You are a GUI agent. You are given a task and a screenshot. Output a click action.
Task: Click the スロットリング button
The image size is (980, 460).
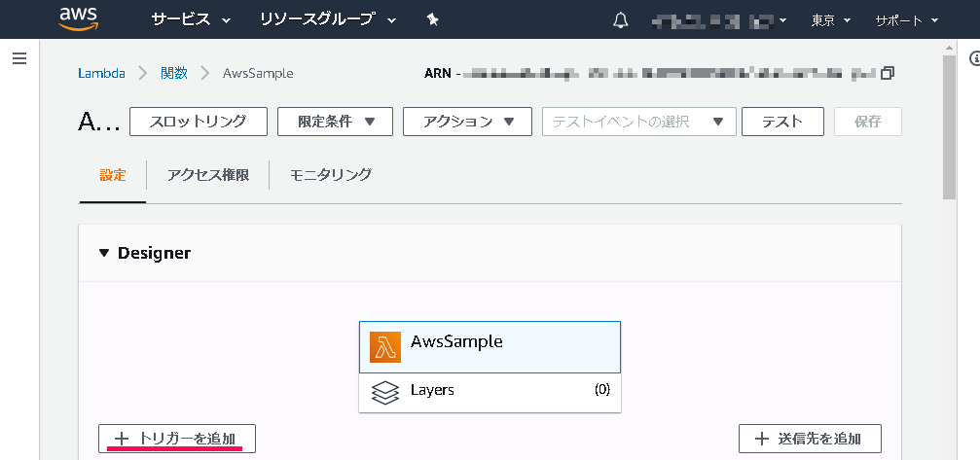[199, 122]
